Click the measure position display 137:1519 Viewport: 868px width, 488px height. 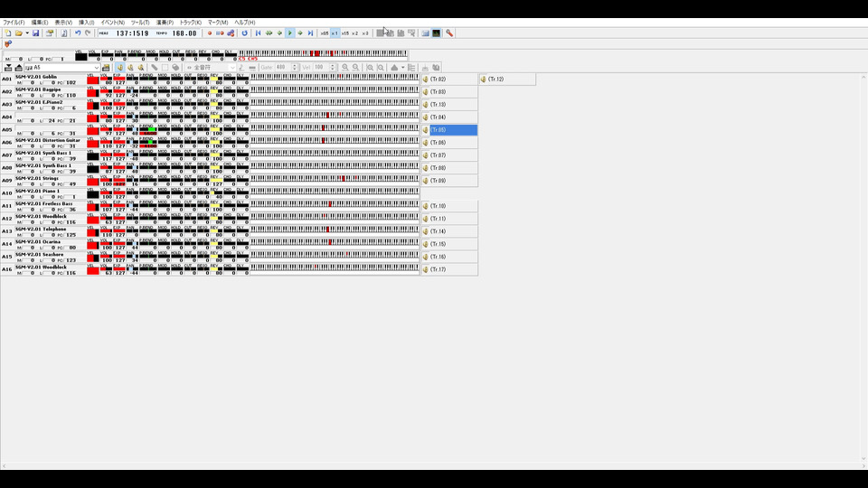click(132, 33)
